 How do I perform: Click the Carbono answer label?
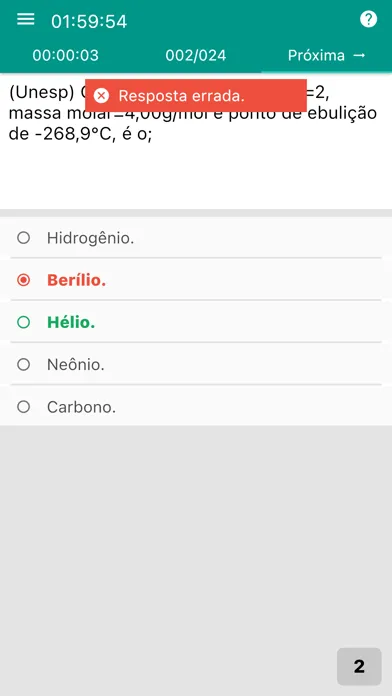(82, 407)
